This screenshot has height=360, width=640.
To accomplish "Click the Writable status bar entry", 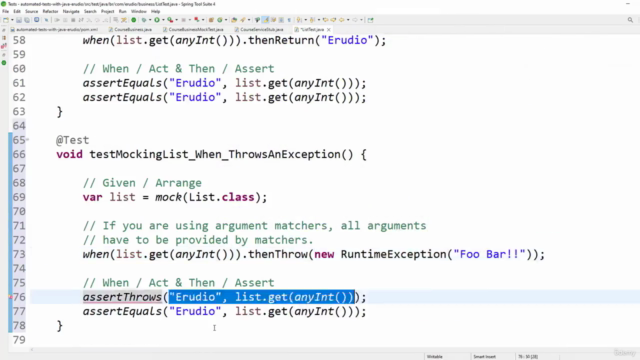I will tap(434, 356).
